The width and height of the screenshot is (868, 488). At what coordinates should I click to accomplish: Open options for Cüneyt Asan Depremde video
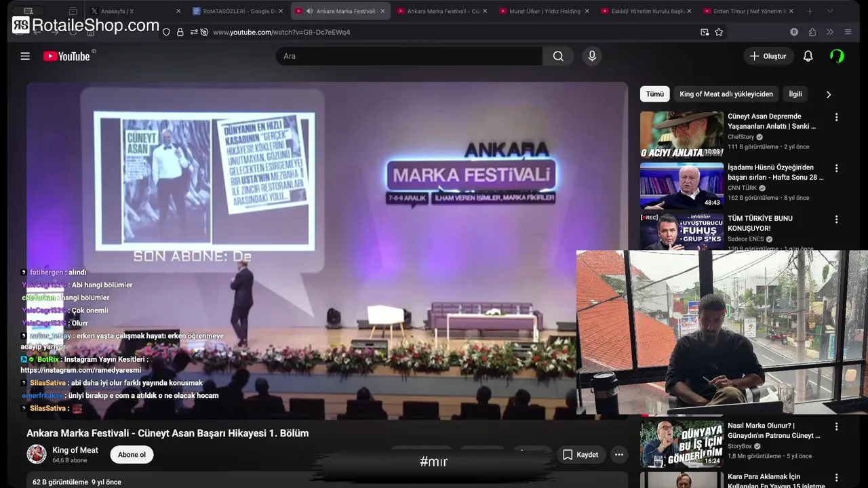pyautogui.click(x=836, y=117)
